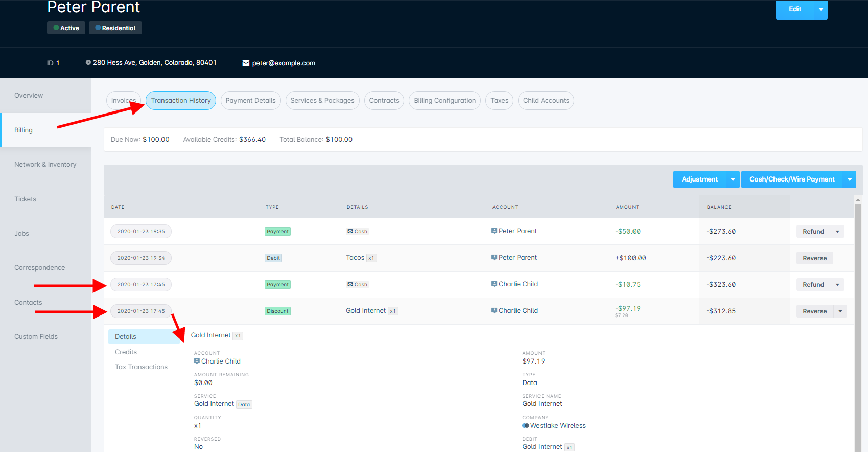This screenshot has height=452, width=868.
Task: Click the Gold Internet Data service link
Action: tap(223, 404)
